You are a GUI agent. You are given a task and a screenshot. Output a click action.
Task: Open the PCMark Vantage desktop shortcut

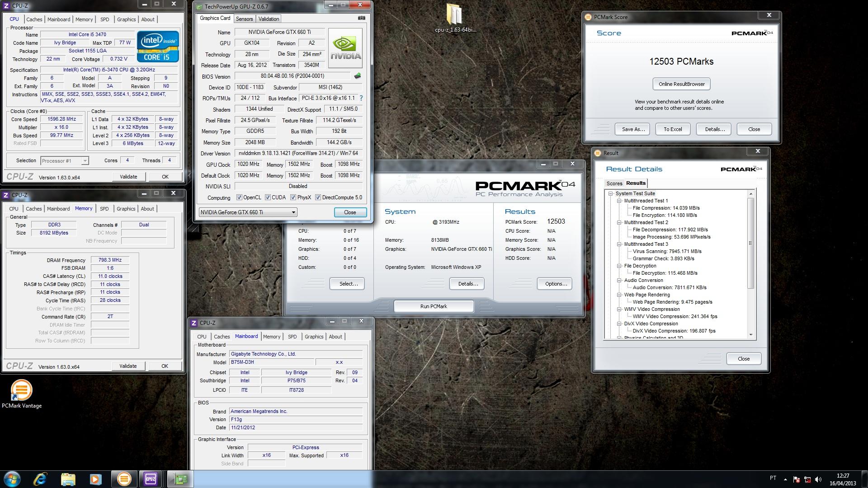[x=21, y=394]
